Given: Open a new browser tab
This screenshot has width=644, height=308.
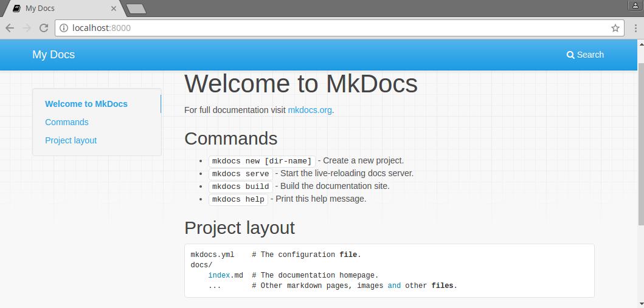Looking at the screenshot, I should pyautogui.click(x=136, y=9).
